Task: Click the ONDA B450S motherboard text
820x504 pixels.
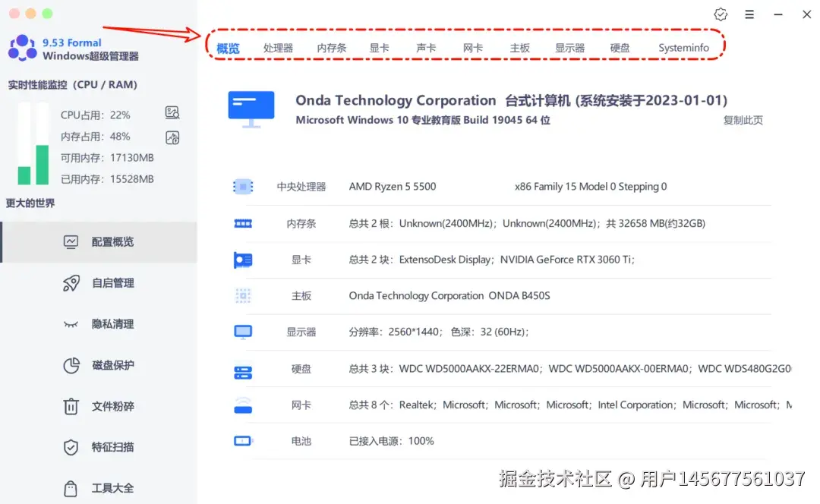Action: pos(519,296)
